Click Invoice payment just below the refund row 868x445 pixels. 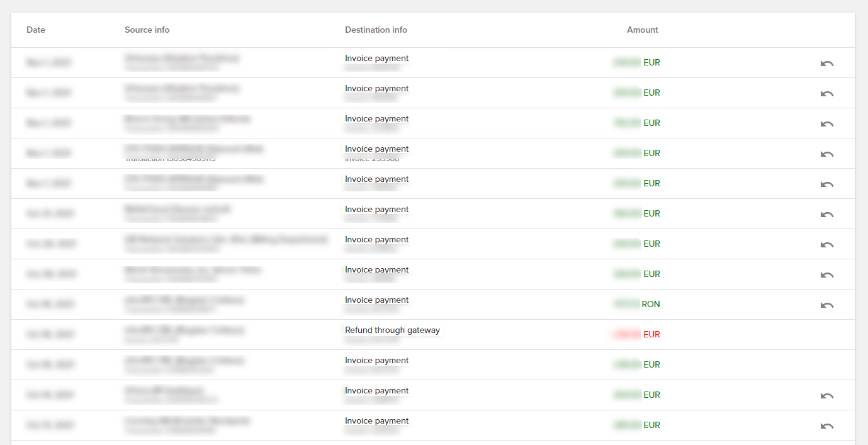(x=376, y=361)
